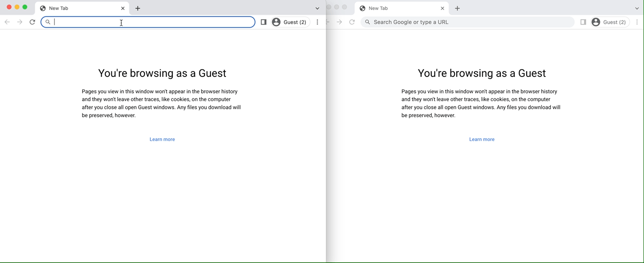Open the three-dot Chrome menu in the left window
Screen dimensions: 644x263
coord(317,22)
